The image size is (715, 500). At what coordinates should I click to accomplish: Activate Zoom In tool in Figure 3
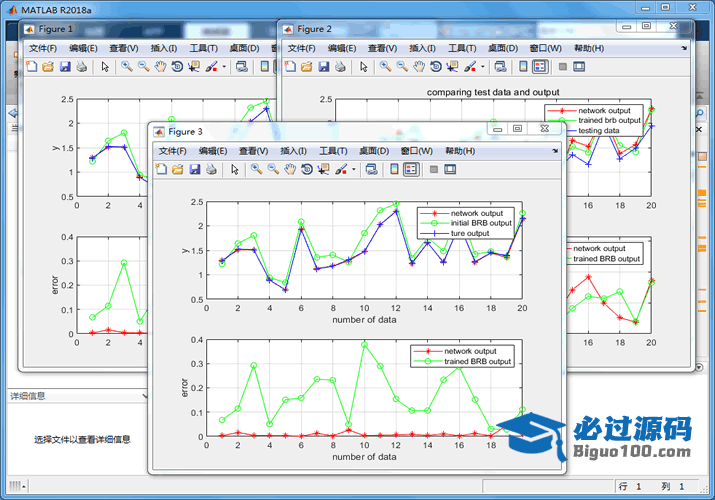point(256,170)
